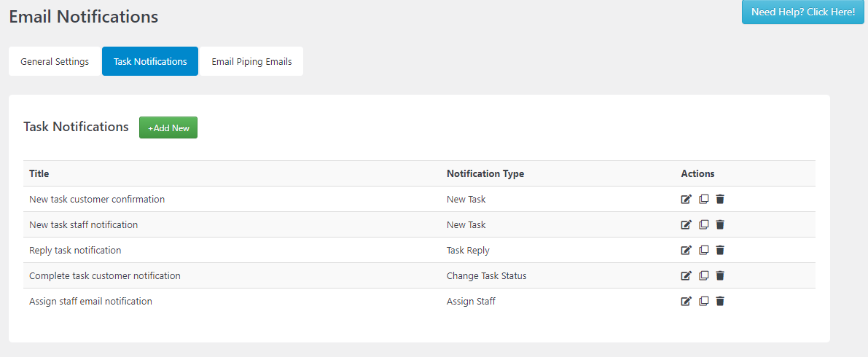Viewport: 868px width, 357px height.
Task: Select 'Assign staff email notification' title
Action: click(91, 301)
